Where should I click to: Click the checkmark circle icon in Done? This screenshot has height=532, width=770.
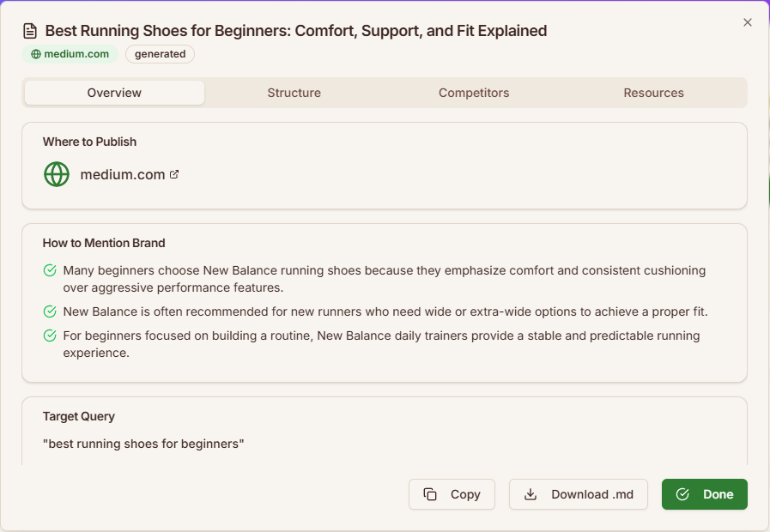682,494
